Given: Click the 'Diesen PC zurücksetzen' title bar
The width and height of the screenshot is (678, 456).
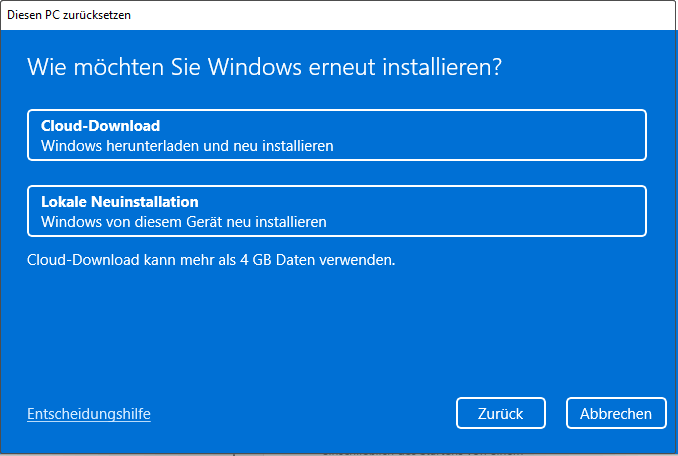Looking at the screenshot, I should pyautogui.click(x=70, y=15).
